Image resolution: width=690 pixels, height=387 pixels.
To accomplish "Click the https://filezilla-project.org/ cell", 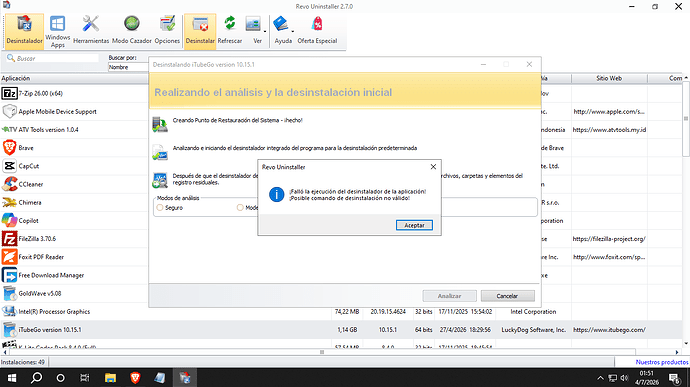I will click(x=609, y=239).
